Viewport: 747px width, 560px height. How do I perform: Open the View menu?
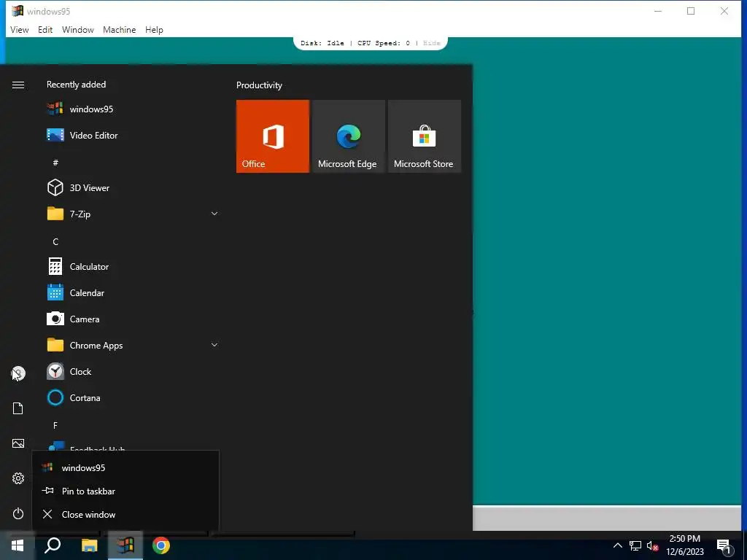coord(20,29)
